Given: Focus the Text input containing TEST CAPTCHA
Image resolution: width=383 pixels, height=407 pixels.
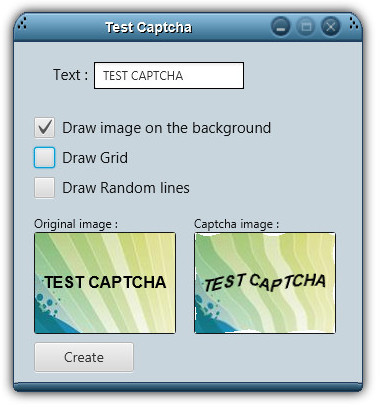Looking at the screenshot, I should pyautogui.click(x=169, y=76).
